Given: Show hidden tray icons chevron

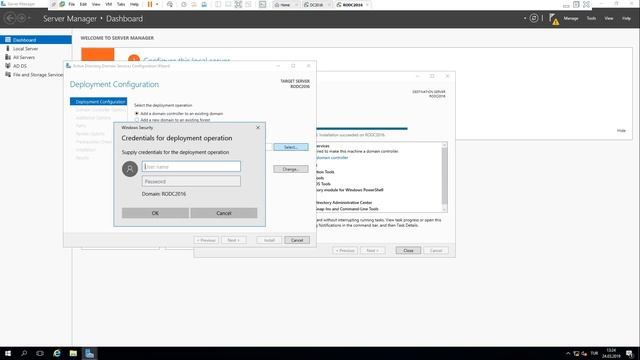Looking at the screenshot, I should coord(568,353).
